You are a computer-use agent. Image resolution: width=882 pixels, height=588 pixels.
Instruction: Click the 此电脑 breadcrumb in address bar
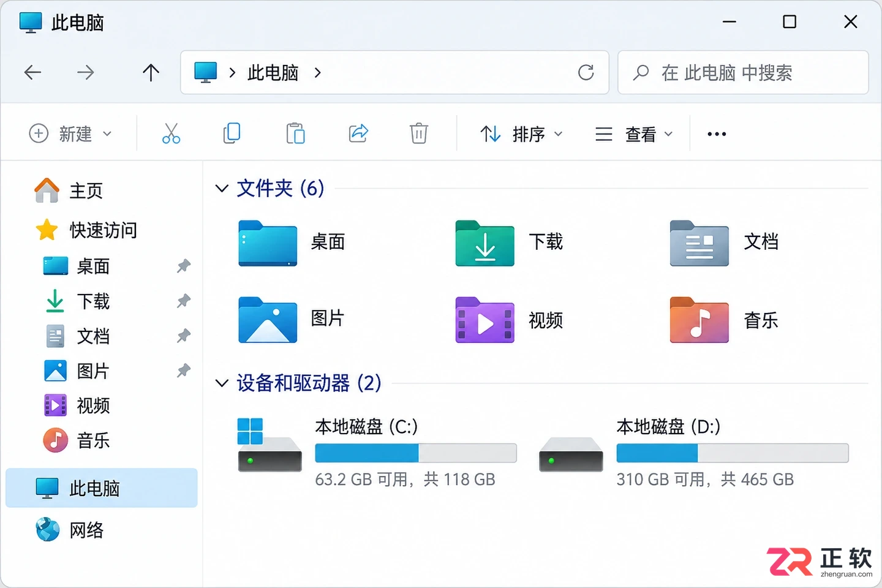tap(273, 72)
